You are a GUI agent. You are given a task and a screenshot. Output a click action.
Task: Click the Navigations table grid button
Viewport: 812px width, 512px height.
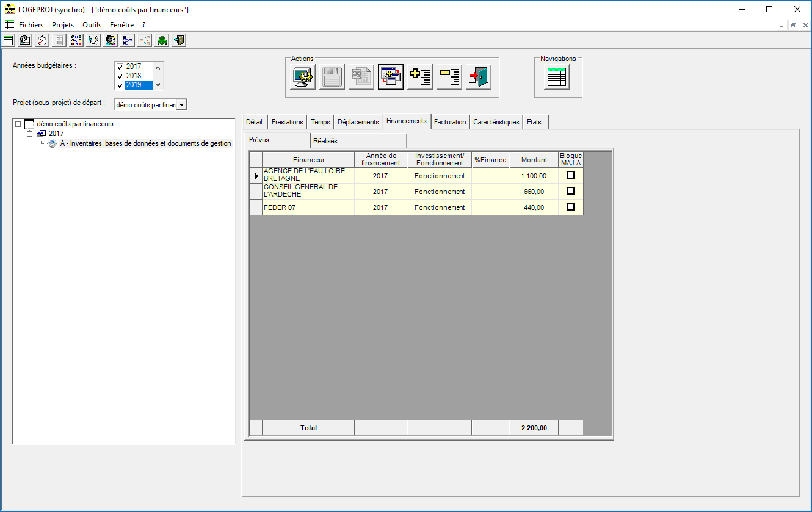pyautogui.click(x=556, y=77)
